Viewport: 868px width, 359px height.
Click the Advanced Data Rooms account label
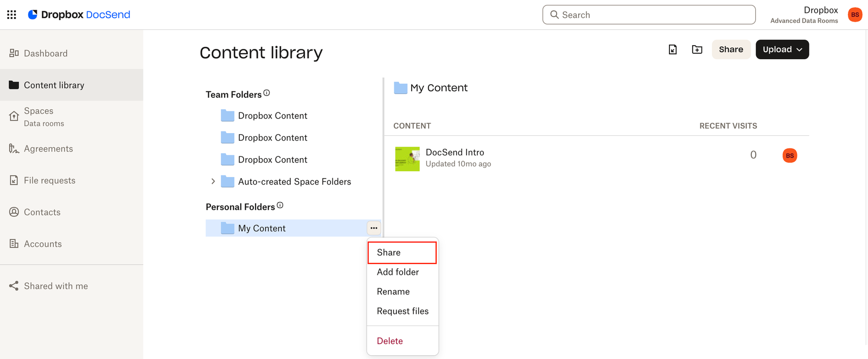pyautogui.click(x=804, y=21)
